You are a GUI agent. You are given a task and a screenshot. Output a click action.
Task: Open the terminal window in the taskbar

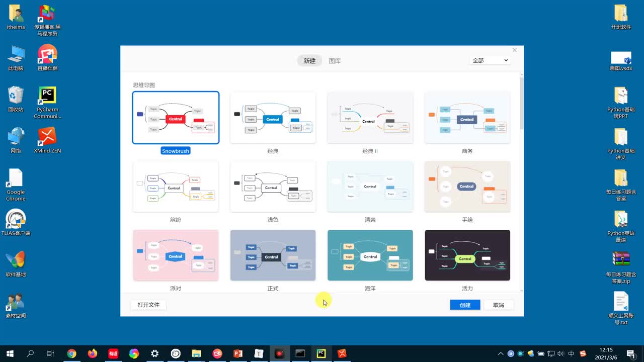point(300,353)
